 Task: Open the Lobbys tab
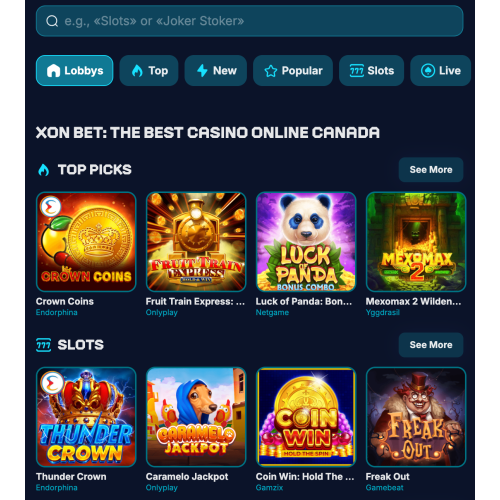(x=74, y=71)
